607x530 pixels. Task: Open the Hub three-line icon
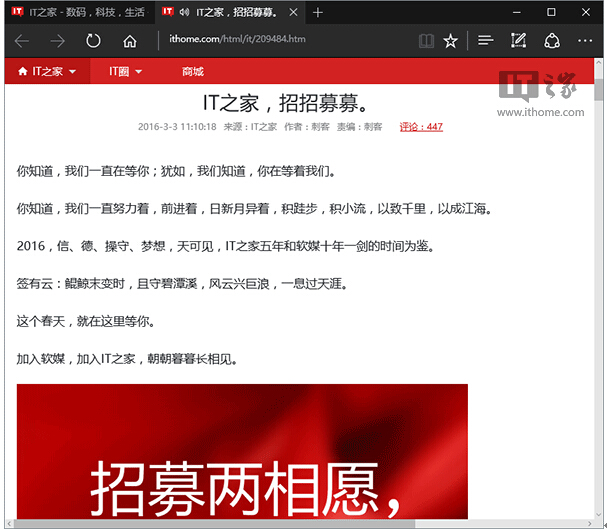pos(485,41)
